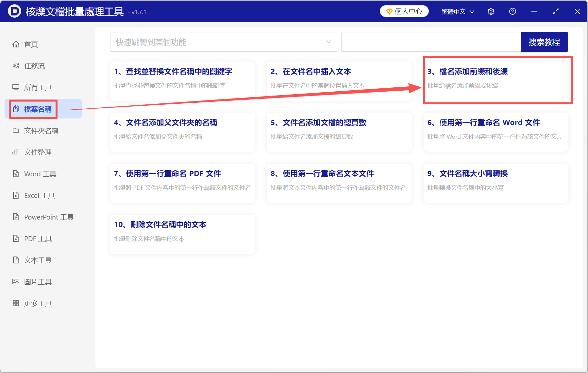Expand the 繁體中文 language selector

[458, 11]
